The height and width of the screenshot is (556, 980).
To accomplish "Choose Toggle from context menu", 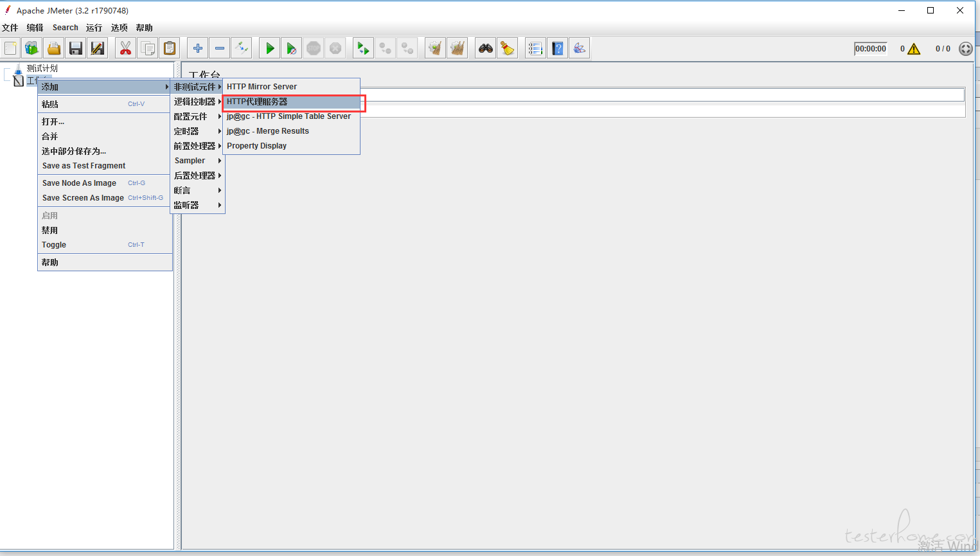I will click(x=105, y=245).
